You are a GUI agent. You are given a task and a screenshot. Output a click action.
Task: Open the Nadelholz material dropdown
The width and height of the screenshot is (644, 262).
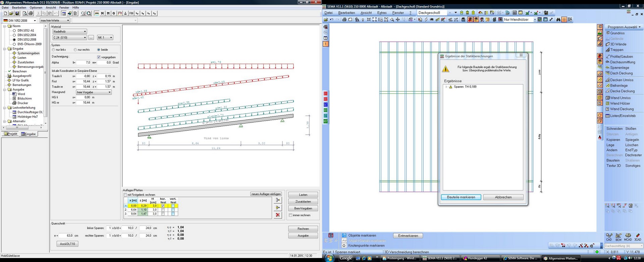(x=69, y=31)
